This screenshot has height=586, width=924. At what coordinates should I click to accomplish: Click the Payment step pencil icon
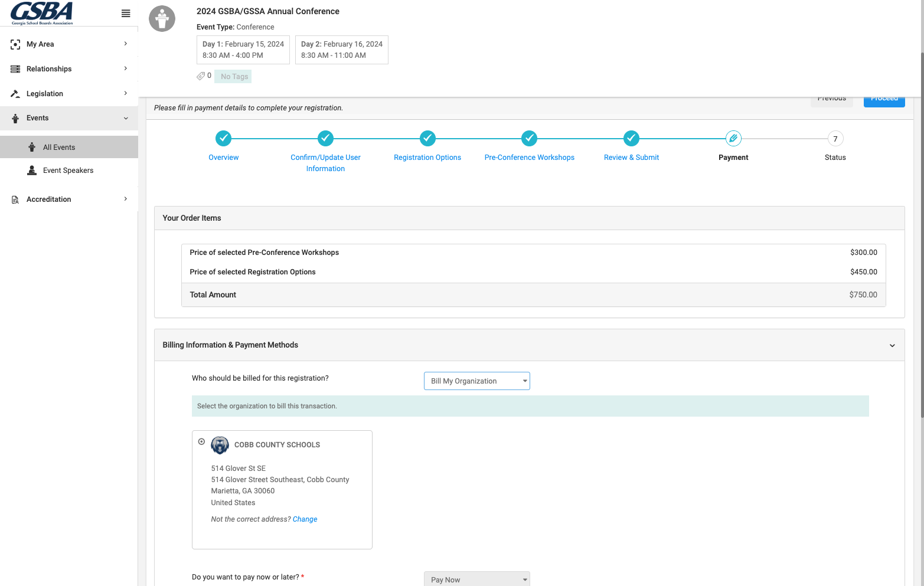pyautogui.click(x=733, y=139)
